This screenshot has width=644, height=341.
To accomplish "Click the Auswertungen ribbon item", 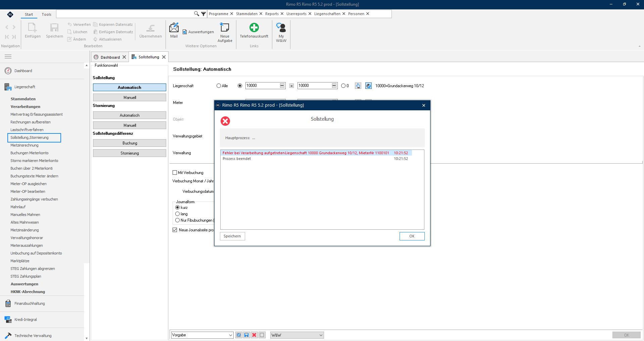I will 198,32.
